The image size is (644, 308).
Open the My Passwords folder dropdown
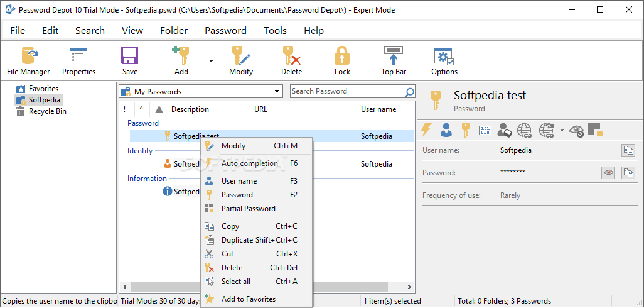(277, 91)
